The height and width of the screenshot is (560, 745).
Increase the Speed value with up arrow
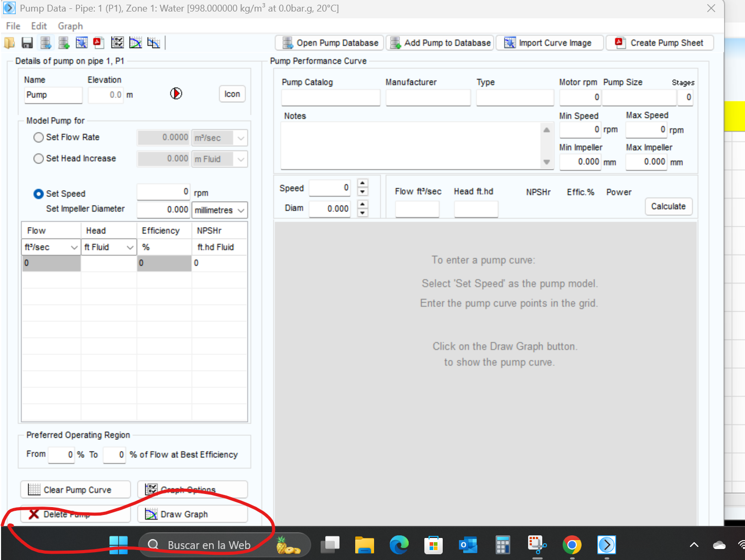[363, 183]
